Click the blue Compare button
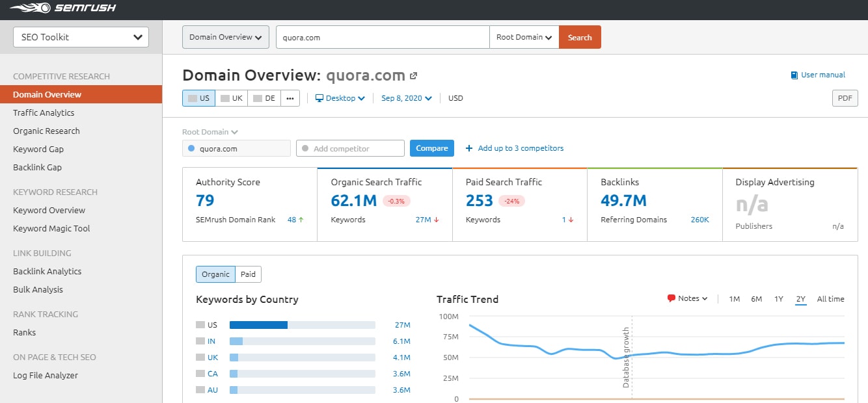This screenshot has width=868, height=403. (x=432, y=148)
